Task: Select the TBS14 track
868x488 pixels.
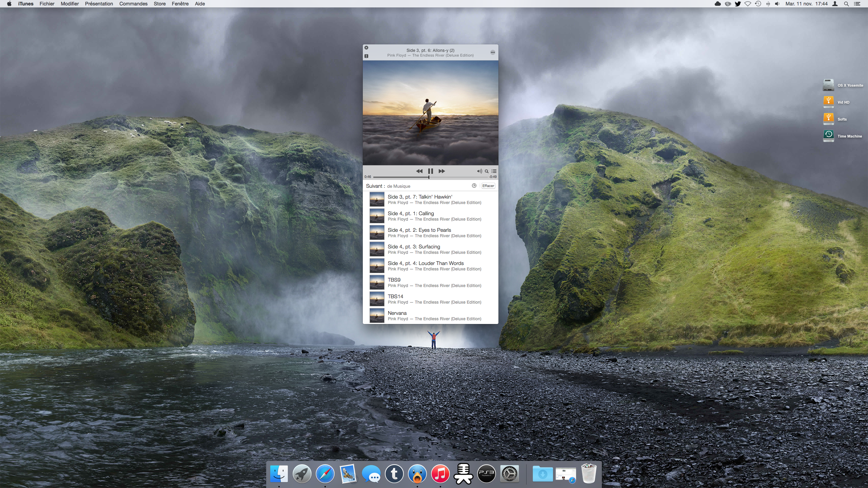Action: (430, 299)
